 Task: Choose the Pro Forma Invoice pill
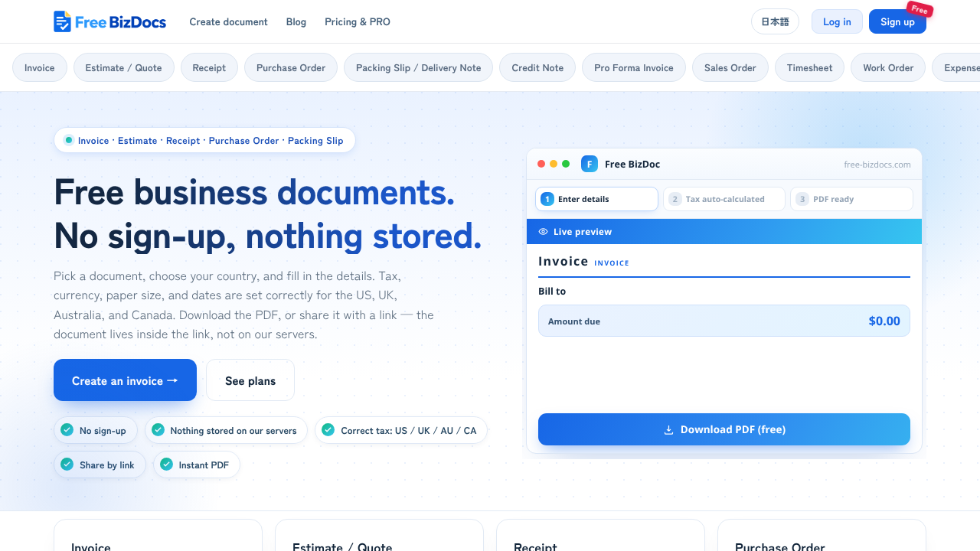634,67
